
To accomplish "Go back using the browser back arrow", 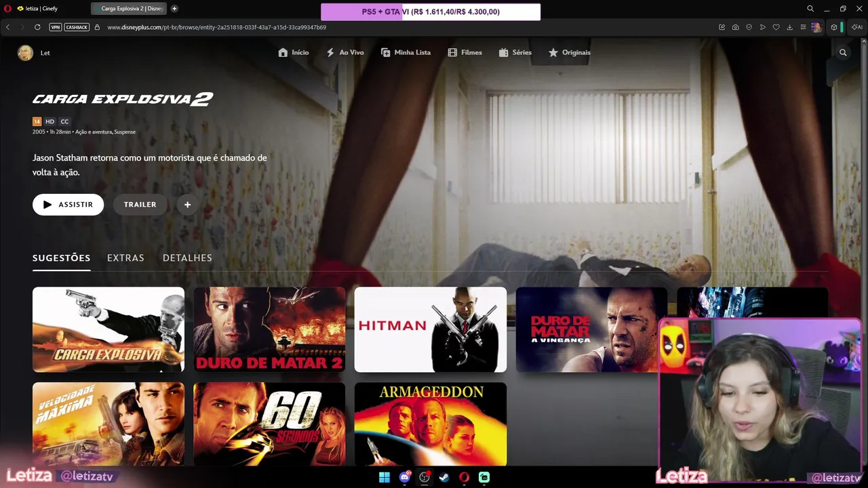I will (x=7, y=27).
